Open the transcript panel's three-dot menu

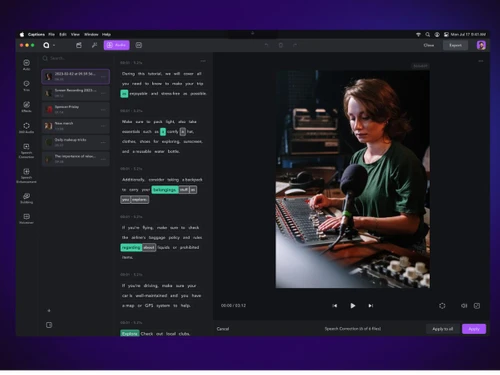(x=203, y=61)
